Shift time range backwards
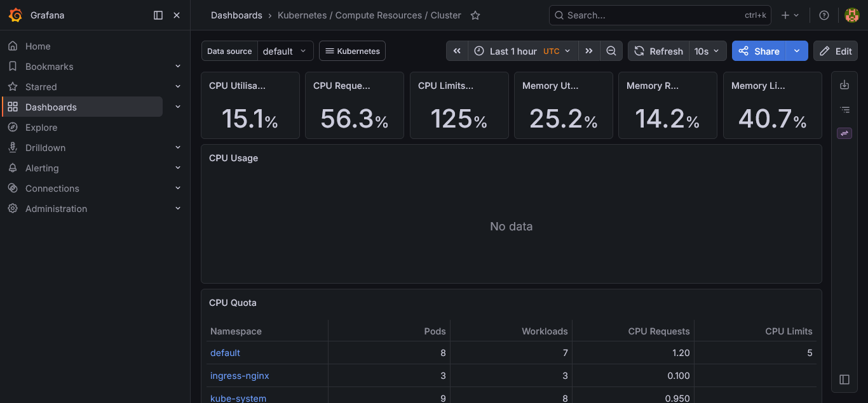This screenshot has width=868, height=403. pyautogui.click(x=457, y=51)
